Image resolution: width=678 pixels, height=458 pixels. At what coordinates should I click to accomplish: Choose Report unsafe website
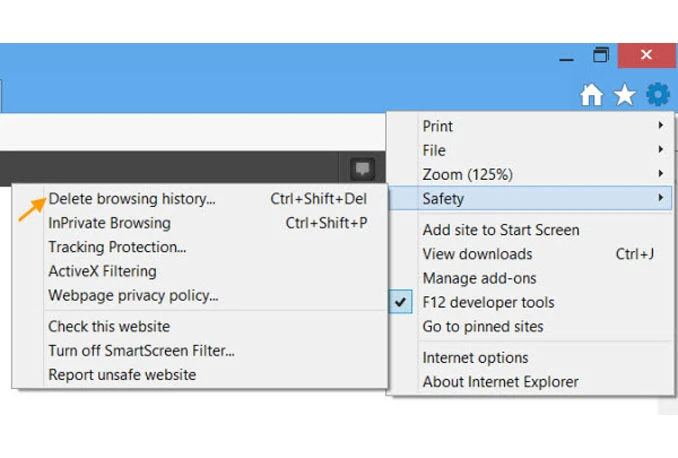tap(200, 375)
